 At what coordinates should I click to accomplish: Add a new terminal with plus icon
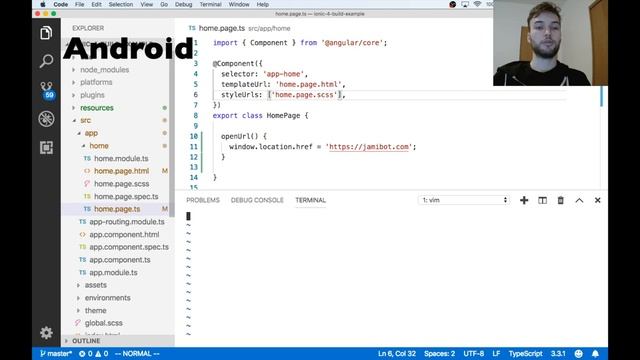524,200
